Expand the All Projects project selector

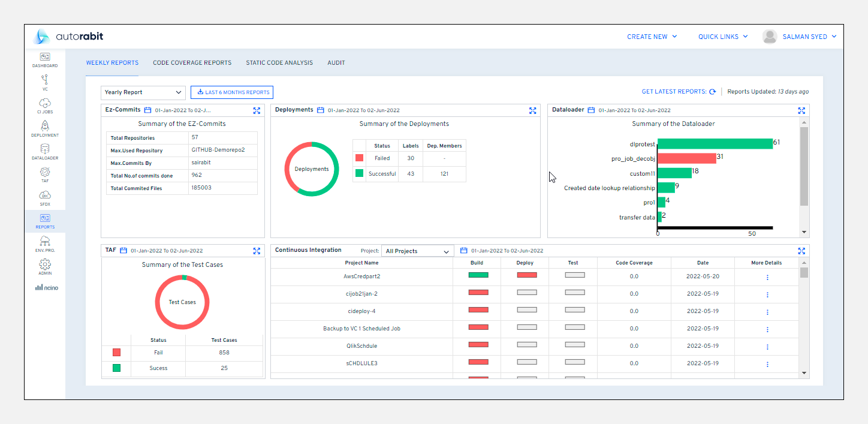pyautogui.click(x=417, y=251)
